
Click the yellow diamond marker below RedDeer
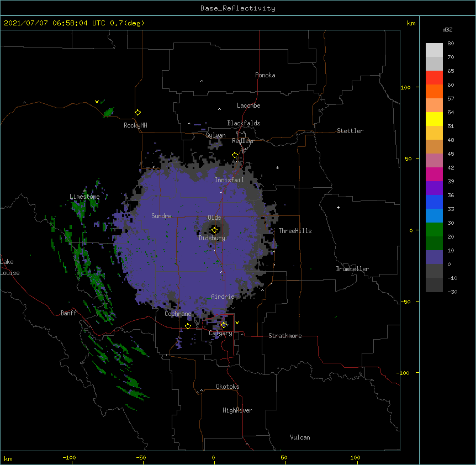235,155
